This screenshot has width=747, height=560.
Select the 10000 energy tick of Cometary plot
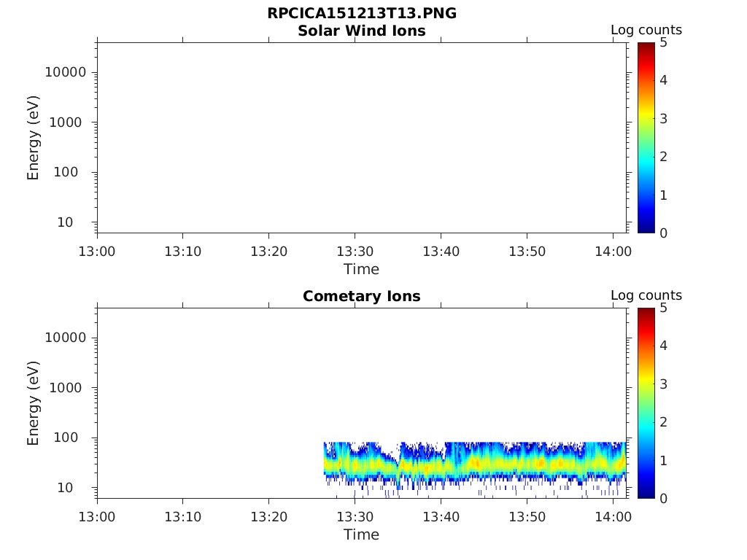[x=66, y=338]
